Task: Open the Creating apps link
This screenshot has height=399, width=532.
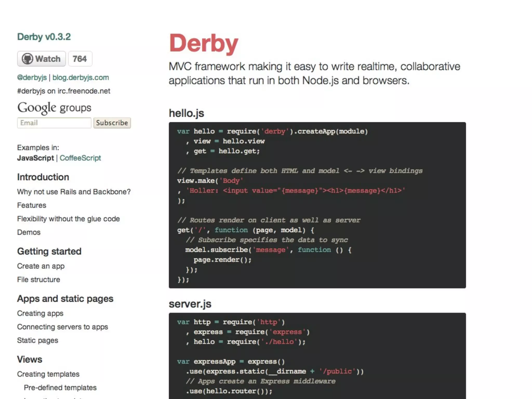Action: coord(40,313)
